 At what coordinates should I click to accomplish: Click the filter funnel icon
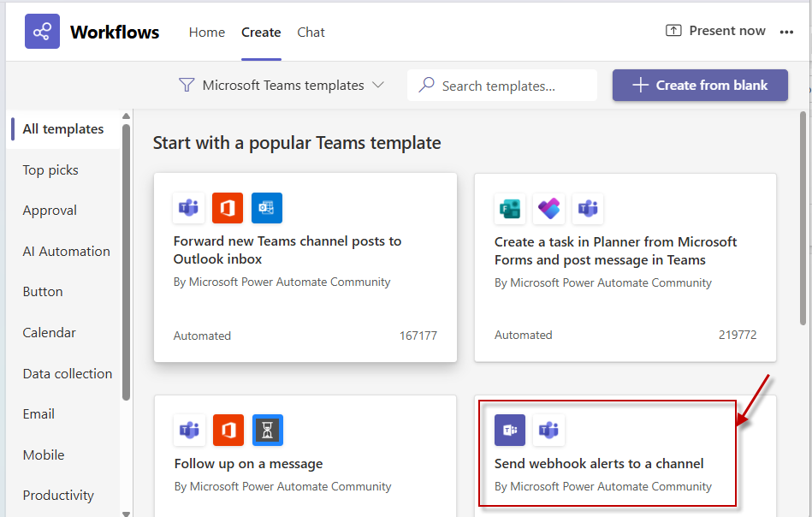[187, 86]
